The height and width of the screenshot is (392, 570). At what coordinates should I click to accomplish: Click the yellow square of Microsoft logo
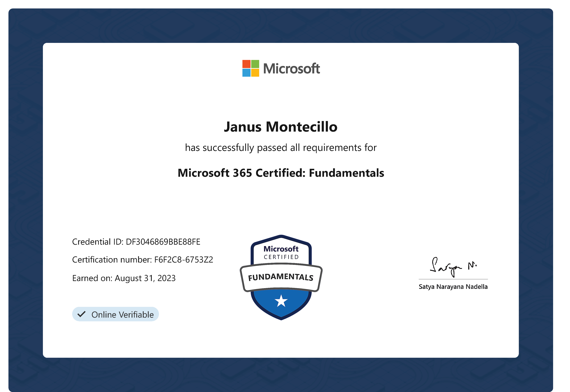255,73
